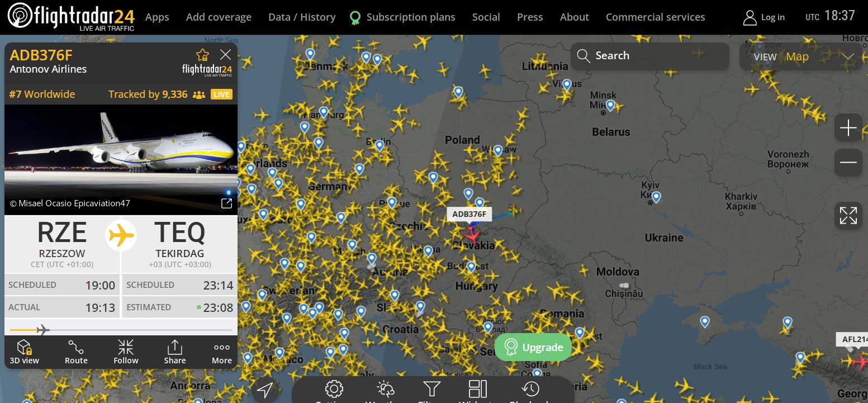
Task: Close the ADB376F flight panel
Action: (x=225, y=54)
